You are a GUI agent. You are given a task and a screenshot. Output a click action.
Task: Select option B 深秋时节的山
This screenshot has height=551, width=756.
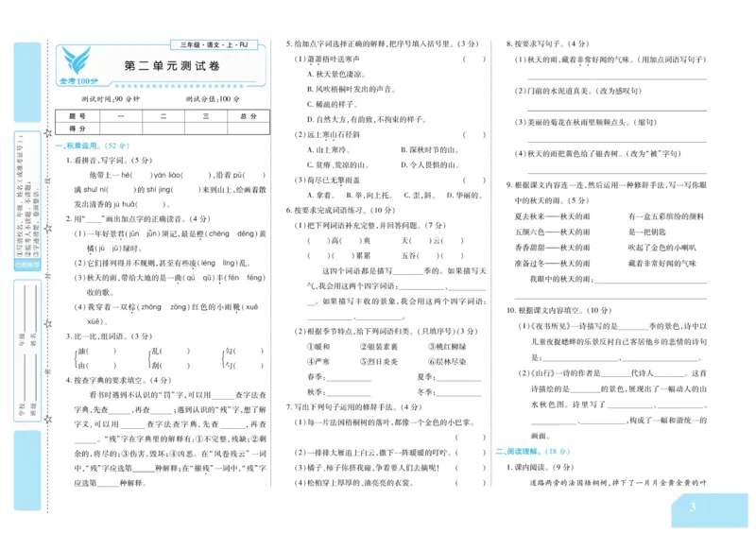[x=430, y=149]
